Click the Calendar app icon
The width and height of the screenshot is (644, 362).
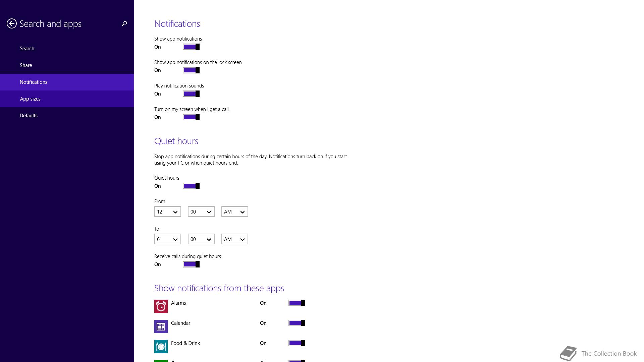(x=161, y=326)
